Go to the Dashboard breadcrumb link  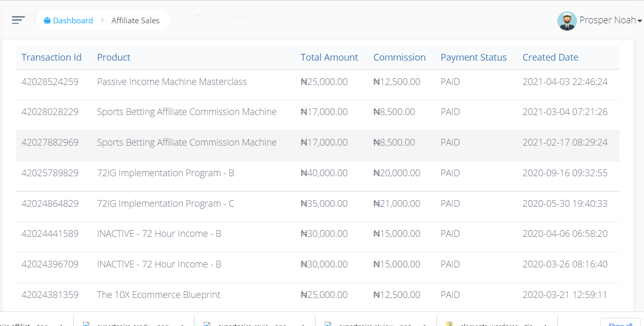tap(73, 21)
